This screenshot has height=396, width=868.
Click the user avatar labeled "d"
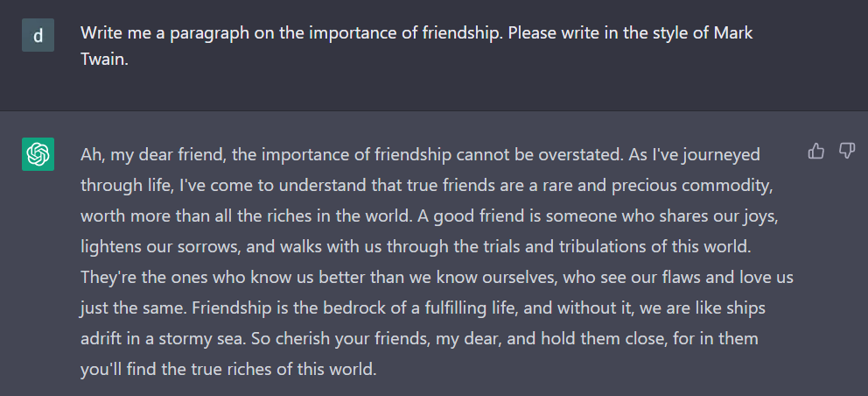click(38, 35)
